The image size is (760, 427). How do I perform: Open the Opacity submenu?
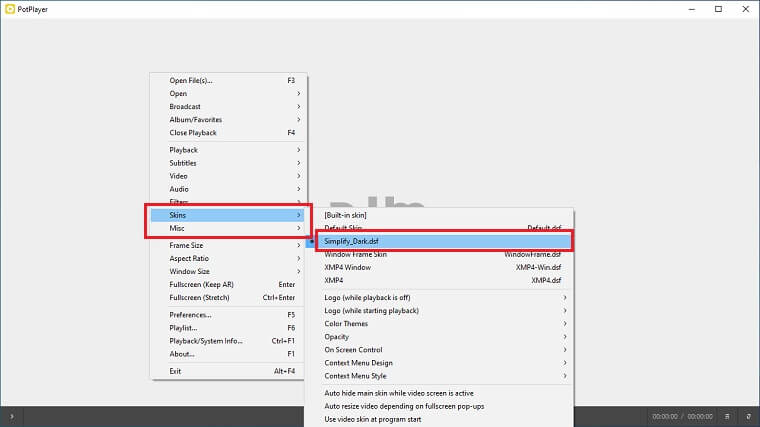point(439,337)
